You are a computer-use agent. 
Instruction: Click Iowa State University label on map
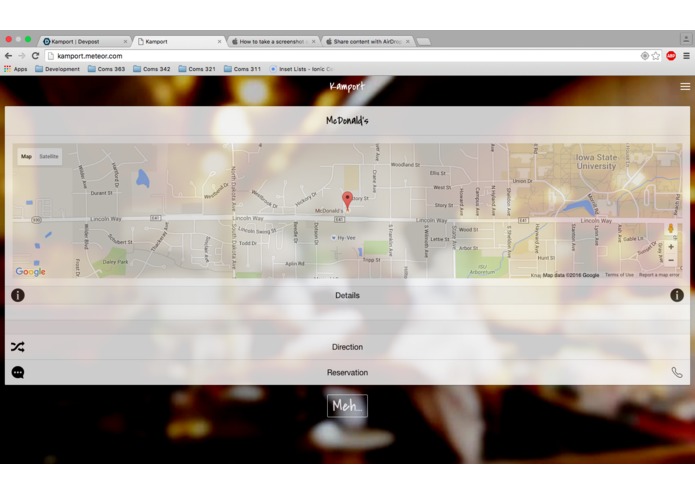pyautogui.click(x=596, y=162)
